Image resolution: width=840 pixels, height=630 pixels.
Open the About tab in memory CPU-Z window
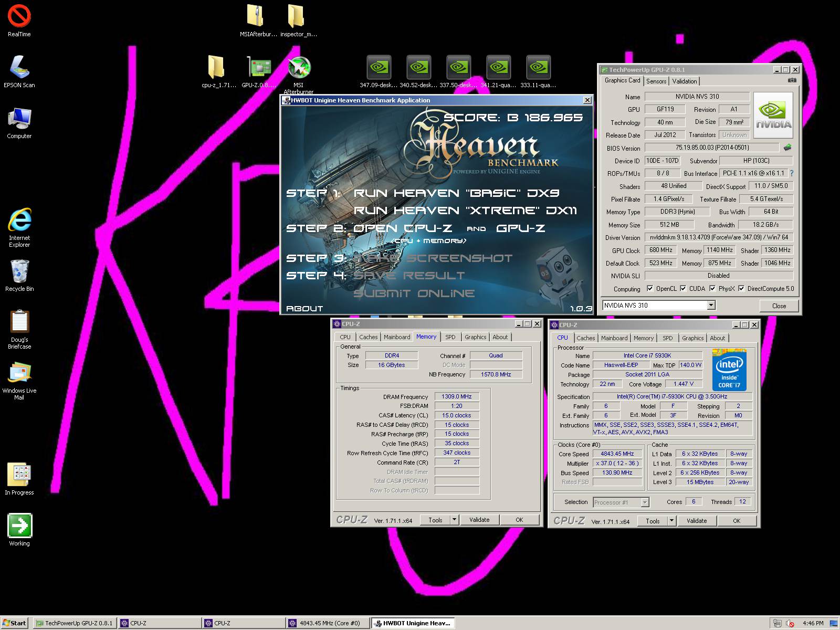(x=500, y=337)
